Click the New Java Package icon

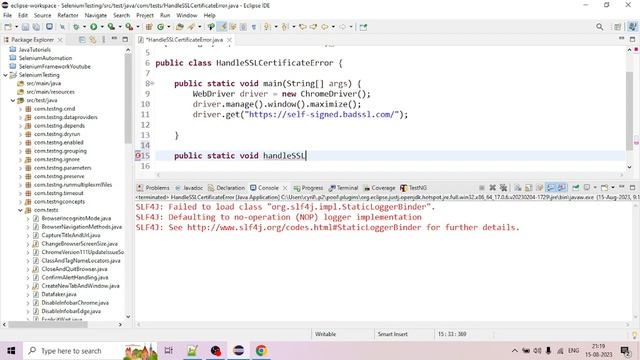click(x=149, y=27)
